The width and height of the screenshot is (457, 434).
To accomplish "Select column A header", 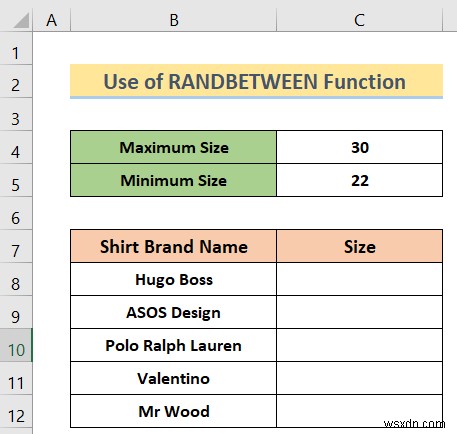I will (52, 20).
